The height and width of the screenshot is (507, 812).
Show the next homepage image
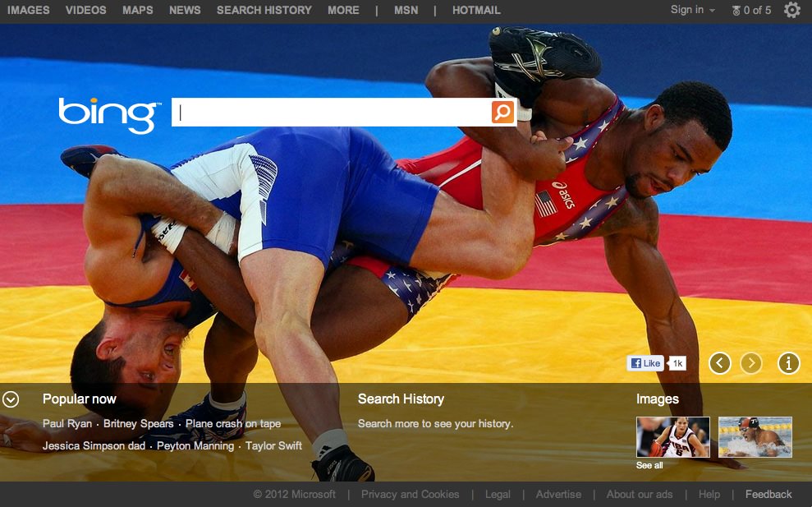pos(751,363)
